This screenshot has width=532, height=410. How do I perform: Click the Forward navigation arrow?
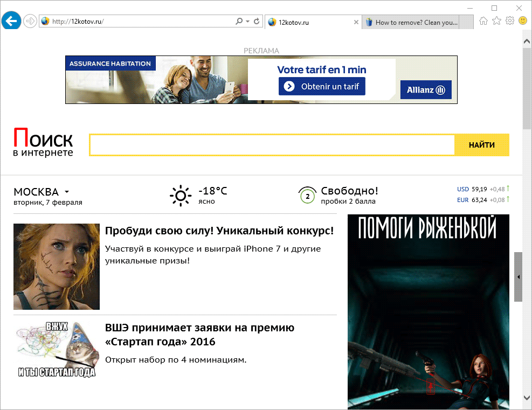30,22
